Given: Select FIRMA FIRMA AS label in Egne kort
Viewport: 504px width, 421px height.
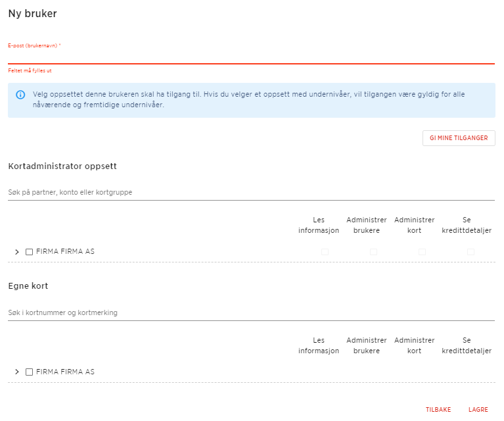Looking at the screenshot, I should pos(65,372).
